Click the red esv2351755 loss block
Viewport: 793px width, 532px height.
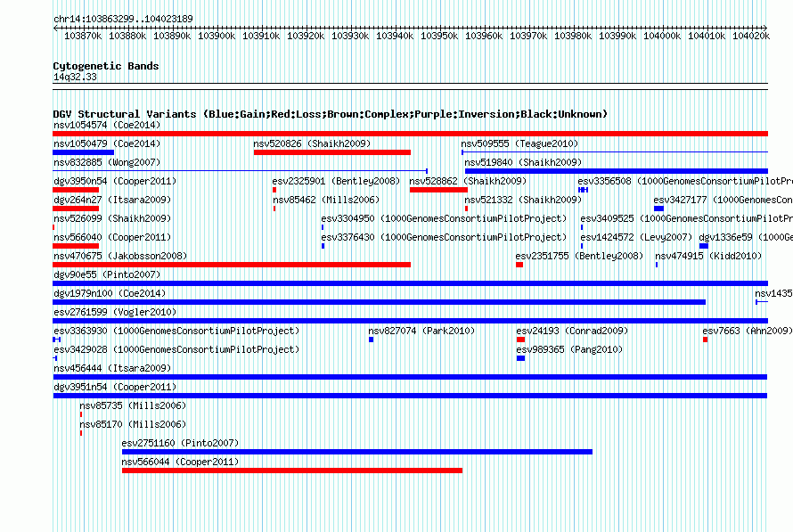pos(519,265)
